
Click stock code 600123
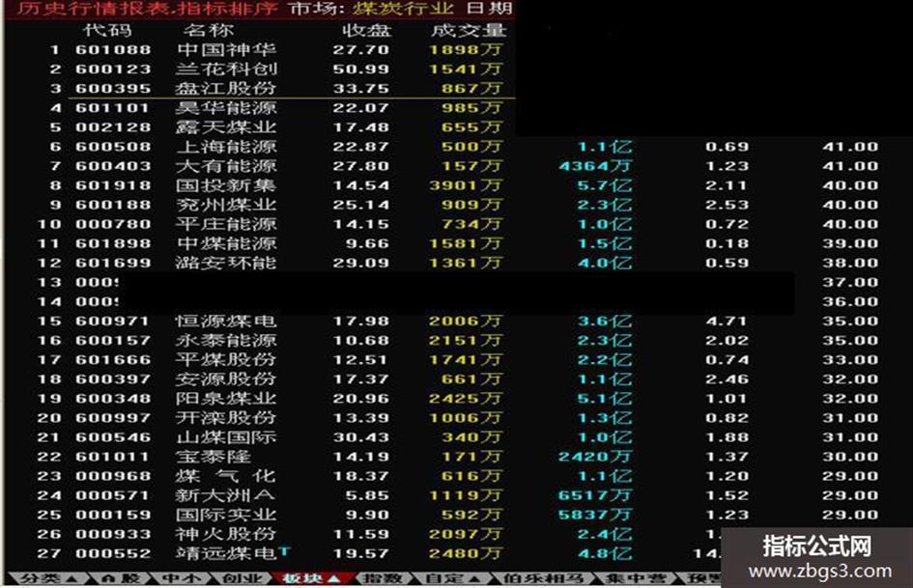click(x=113, y=70)
